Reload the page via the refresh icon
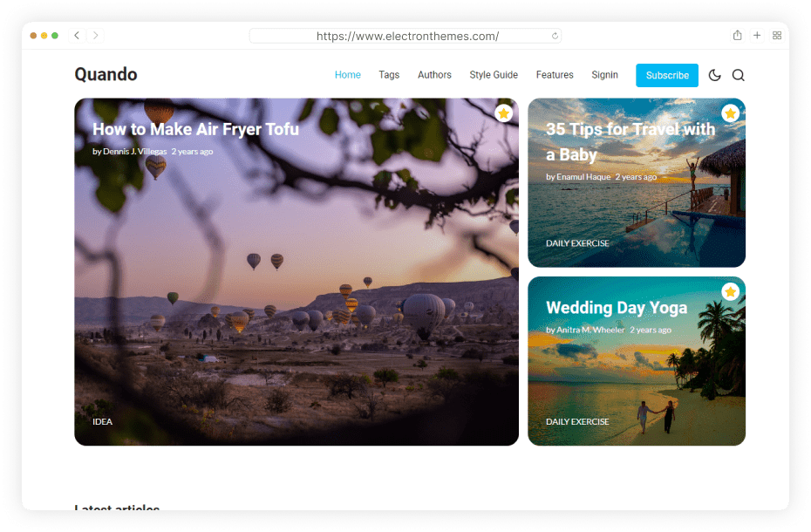Image resolution: width=811 pixels, height=532 pixels. [x=554, y=36]
